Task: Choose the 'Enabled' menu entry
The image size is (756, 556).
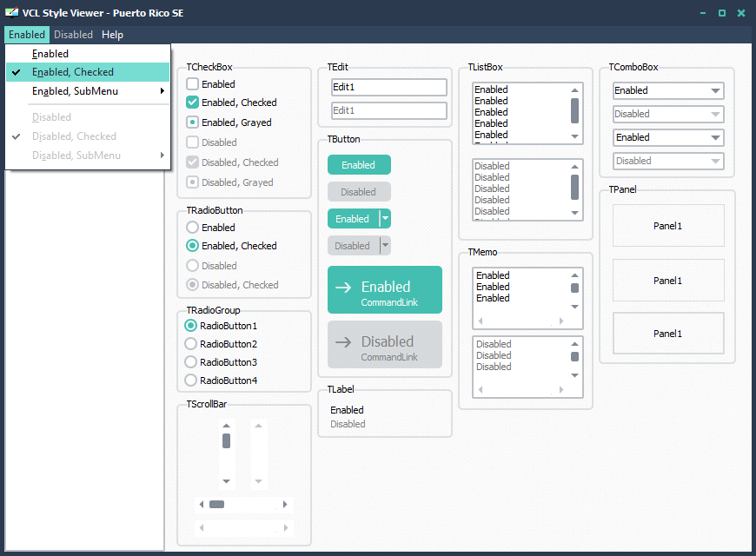Action: [x=87, y=54]
